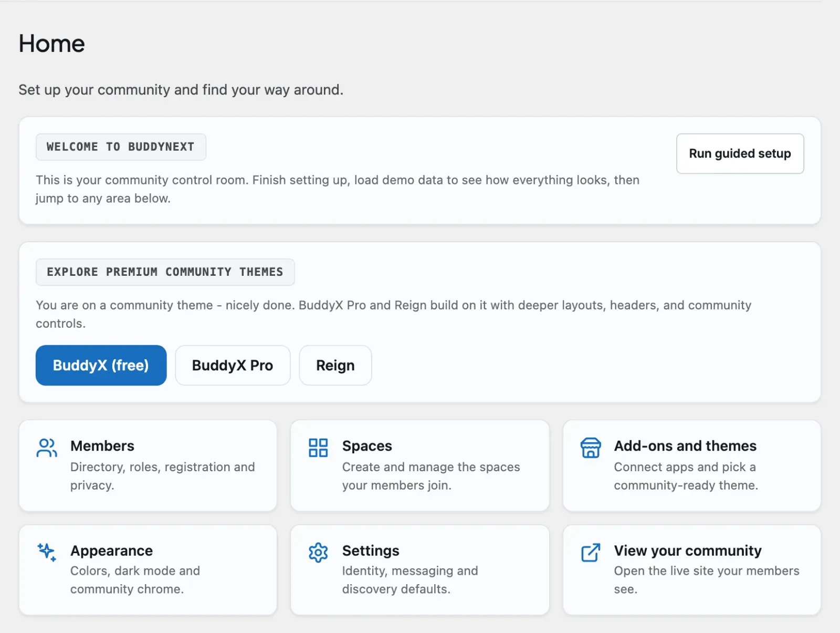Click the Members people icon

(47, 448)
